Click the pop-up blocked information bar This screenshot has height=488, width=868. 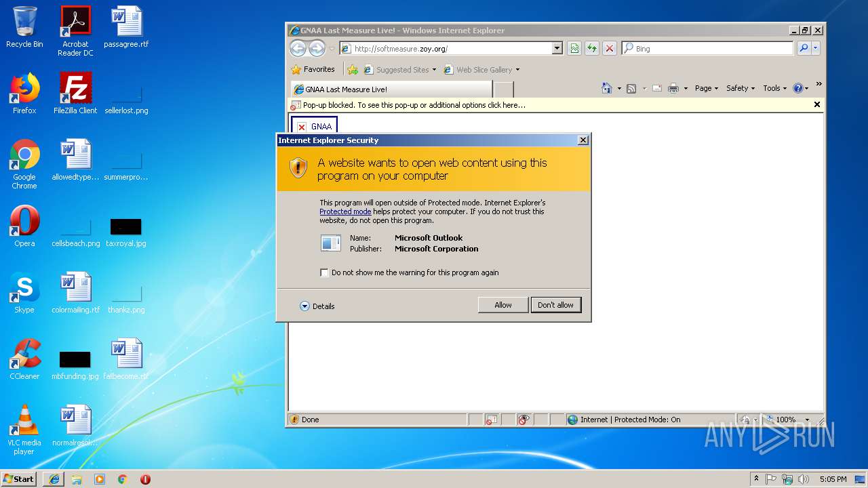[550, 105]
